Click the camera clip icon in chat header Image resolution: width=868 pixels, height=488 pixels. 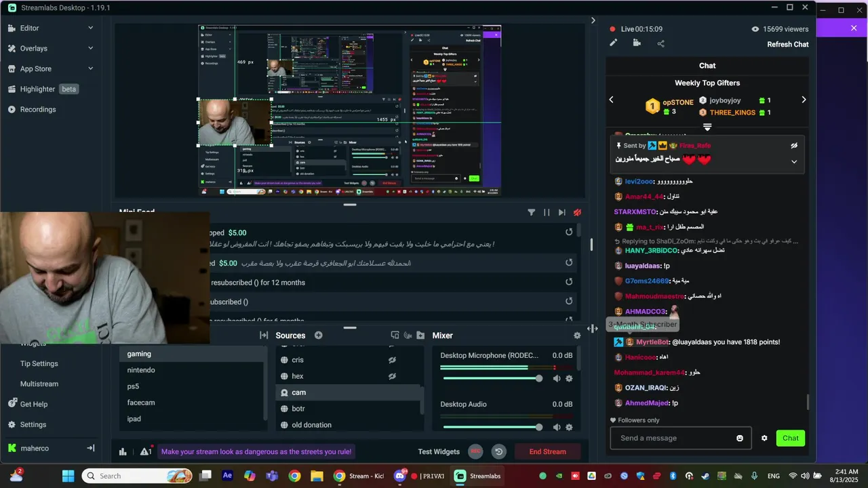637,43
